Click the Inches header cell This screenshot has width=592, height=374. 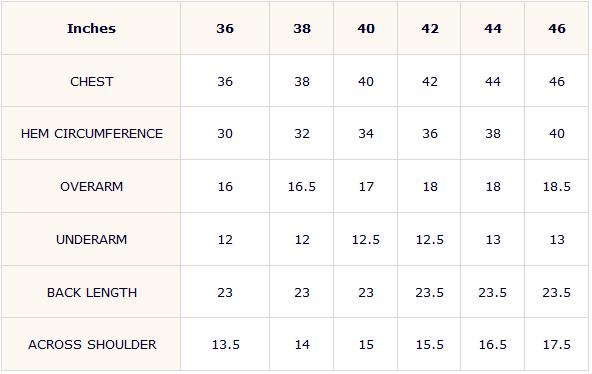click(91, 29)
